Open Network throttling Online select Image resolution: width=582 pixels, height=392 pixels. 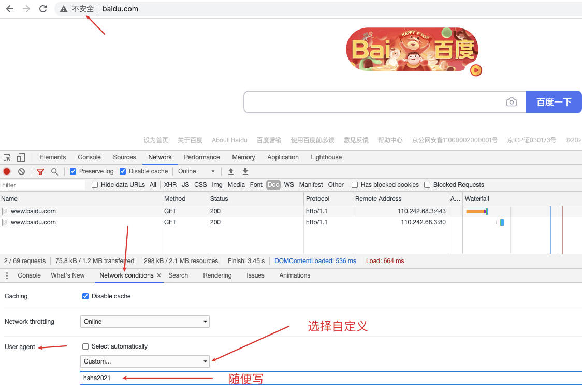click(145, 322)
